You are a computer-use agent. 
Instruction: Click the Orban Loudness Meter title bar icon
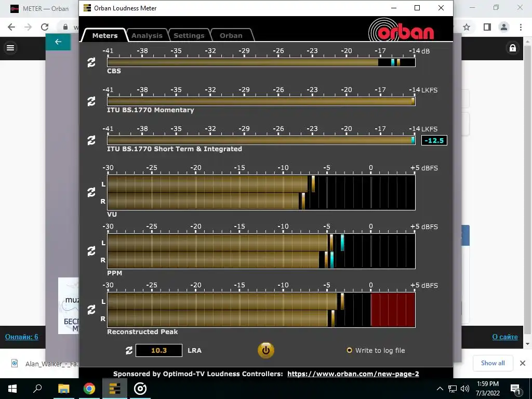87,8
